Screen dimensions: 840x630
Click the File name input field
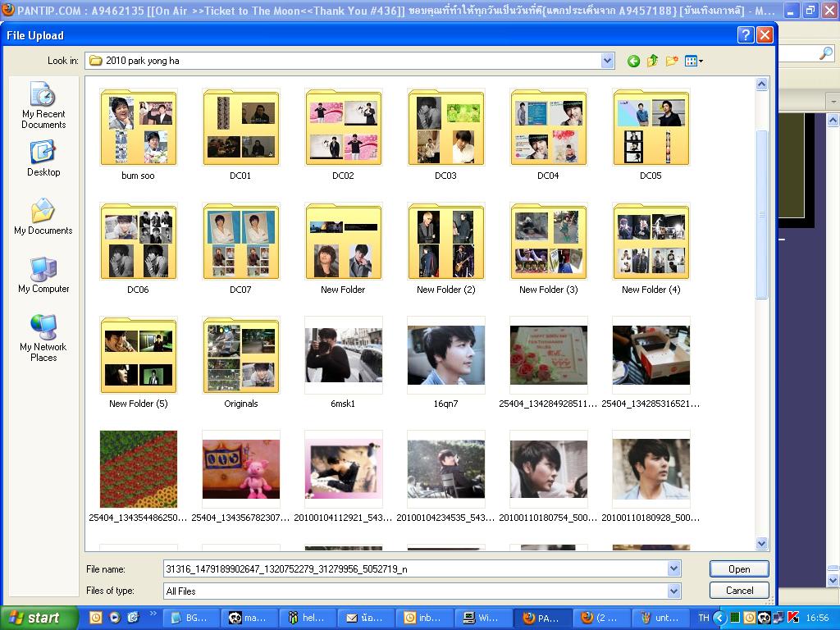tap(416, 569)
